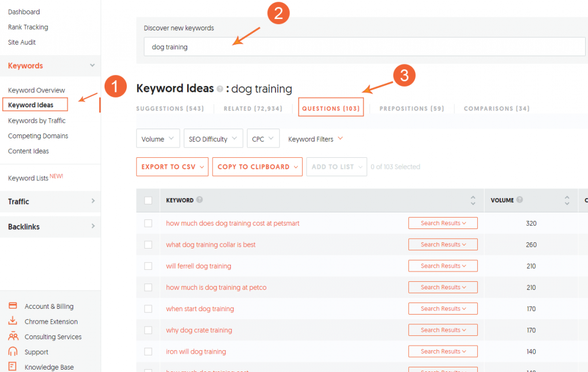Viewport: 588px width, 372px height.
Task: Open Site Audit
Action: pyautogui.click(x=22, y=42)
